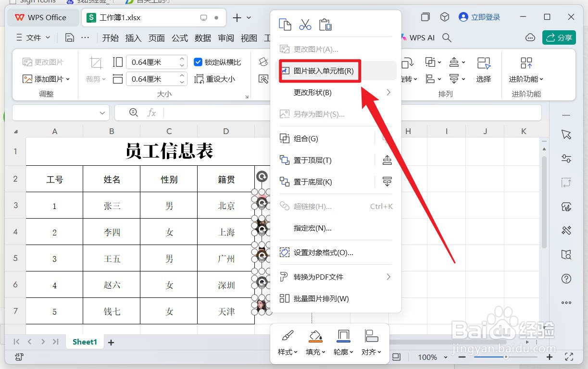Switch to the Sheet1 tab
The image size is (588, 369).
(85, 342)
